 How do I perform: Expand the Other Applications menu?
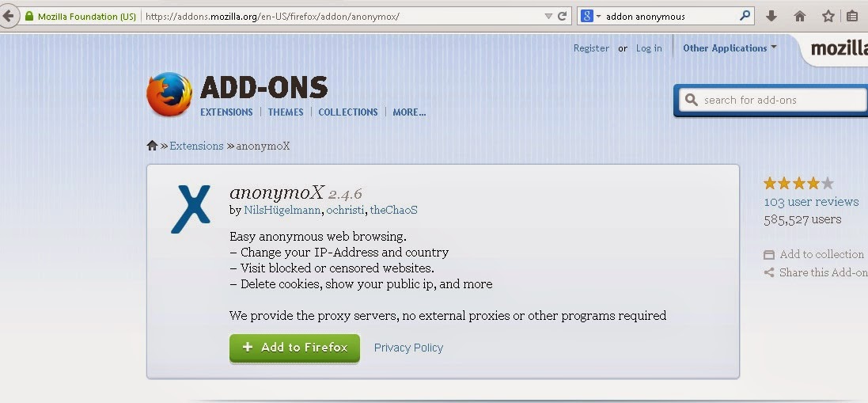(x=730, y=48)
